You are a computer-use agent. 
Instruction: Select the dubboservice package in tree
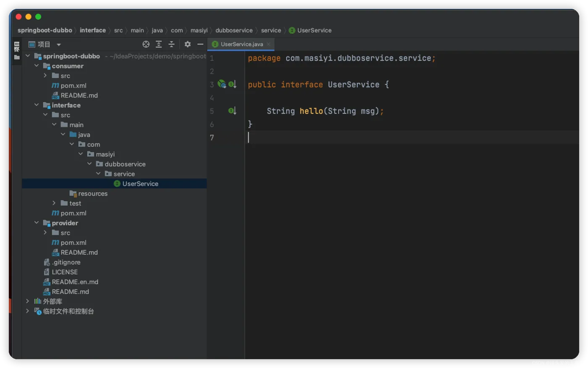coord(121,164)
